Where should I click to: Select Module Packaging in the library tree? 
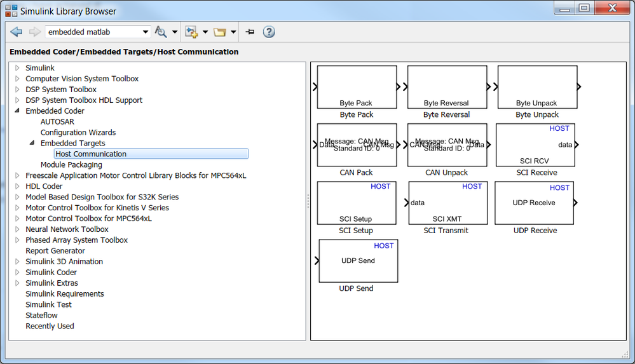(71, 165)
